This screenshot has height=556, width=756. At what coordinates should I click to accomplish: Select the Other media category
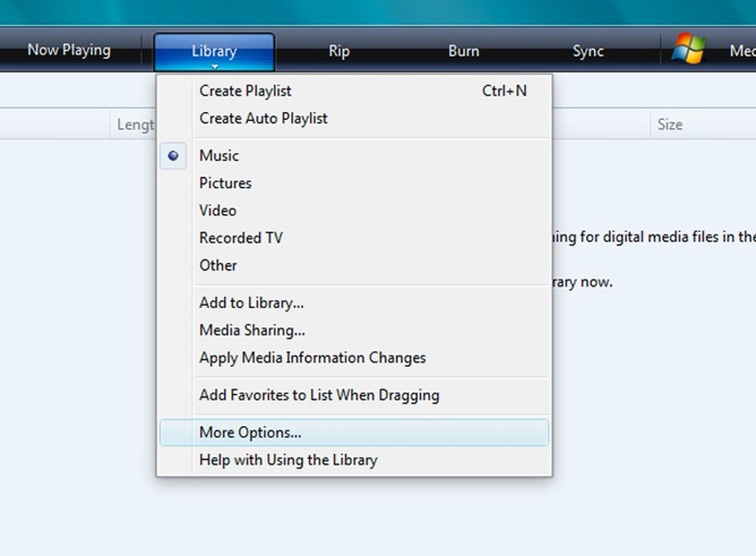[x=218, y=266]
